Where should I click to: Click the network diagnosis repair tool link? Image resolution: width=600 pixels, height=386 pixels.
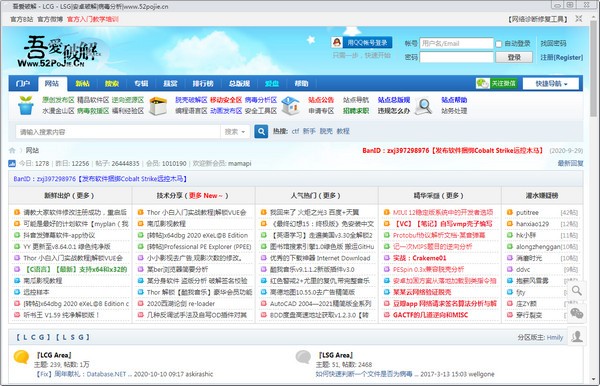538,19
